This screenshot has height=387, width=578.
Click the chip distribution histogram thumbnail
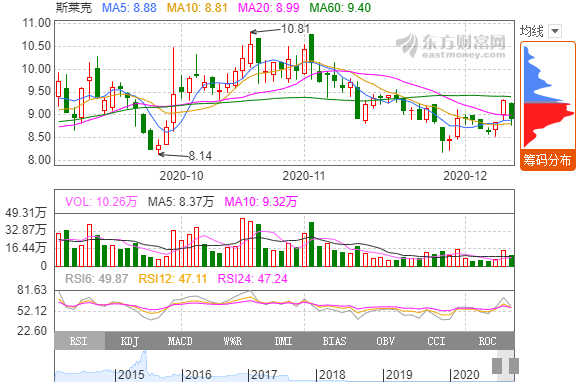pos(548,97)
